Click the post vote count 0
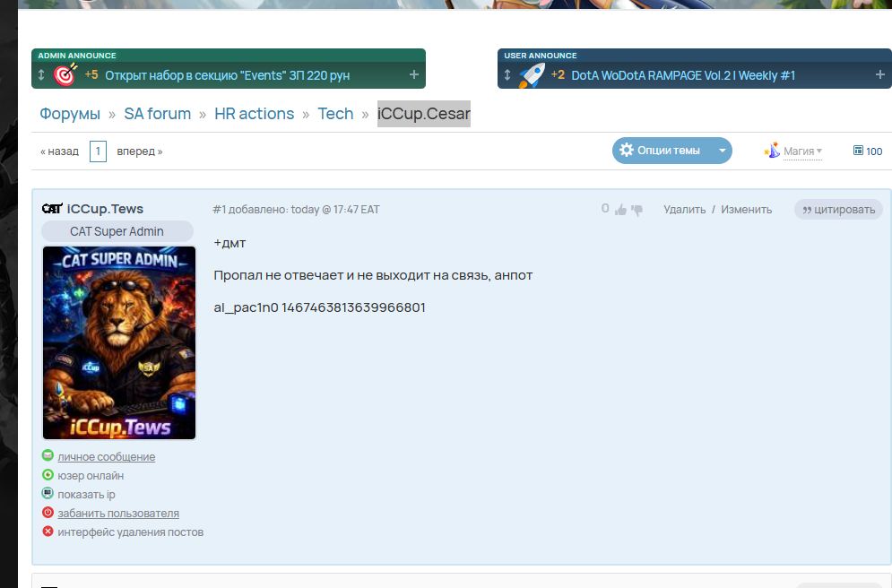 click(605, 209)
